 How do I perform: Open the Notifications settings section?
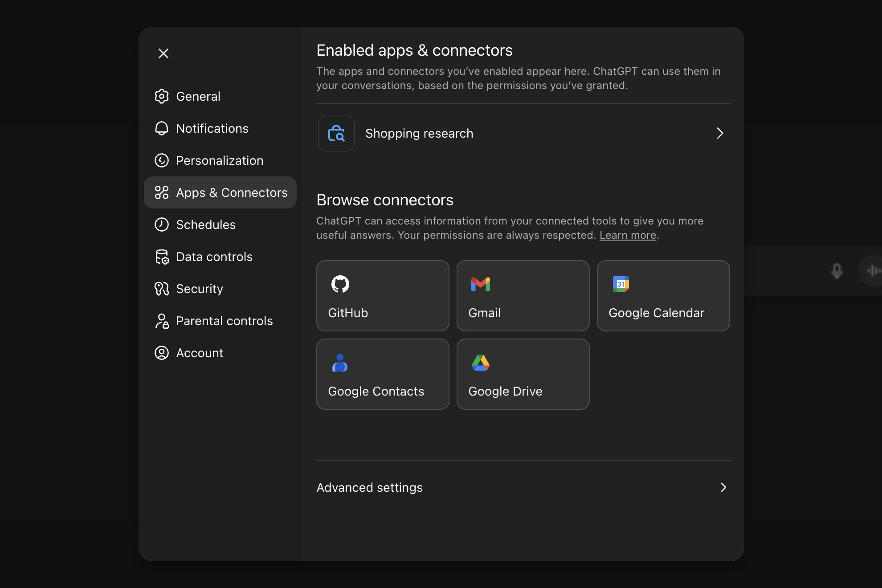(x=212, y=128)
